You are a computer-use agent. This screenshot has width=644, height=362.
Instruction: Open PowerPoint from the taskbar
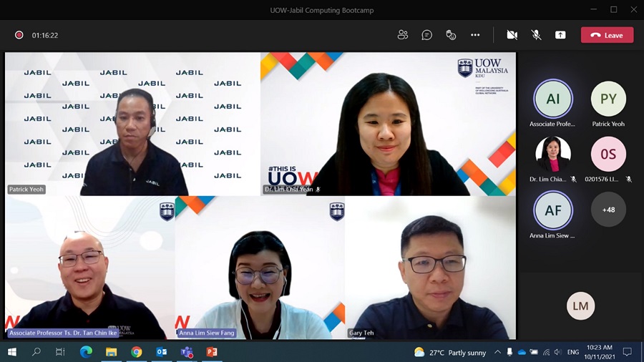point(211,352)
